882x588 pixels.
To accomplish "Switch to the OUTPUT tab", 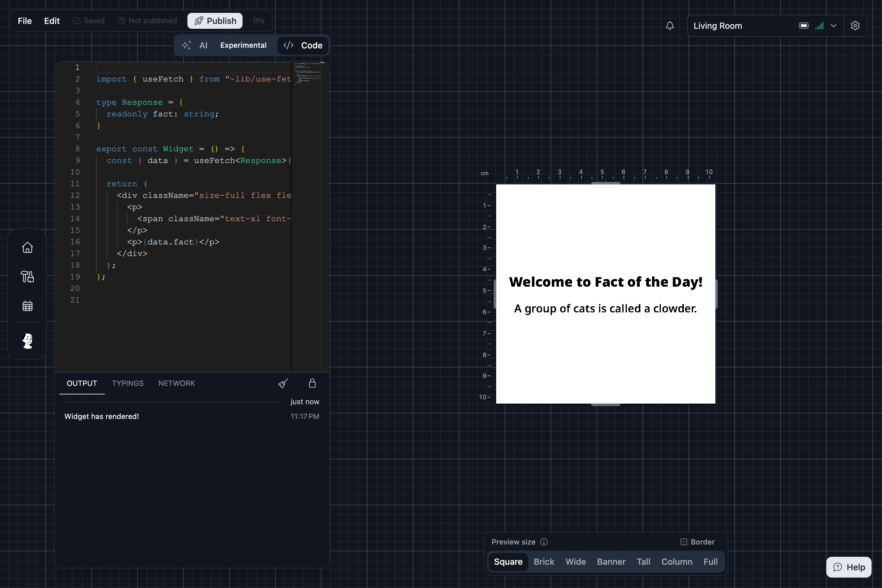I will (82, 383).
